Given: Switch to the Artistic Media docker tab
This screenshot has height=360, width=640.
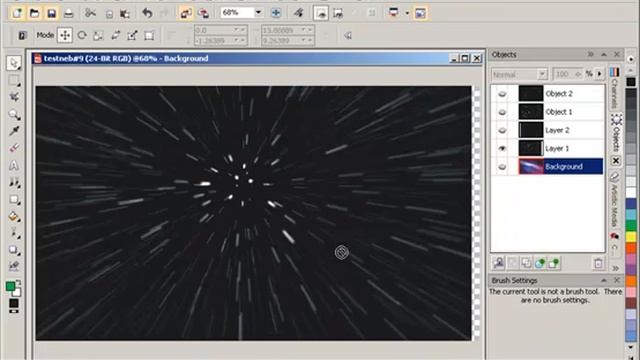Looking at the screenshot, I should coord(615,199).
